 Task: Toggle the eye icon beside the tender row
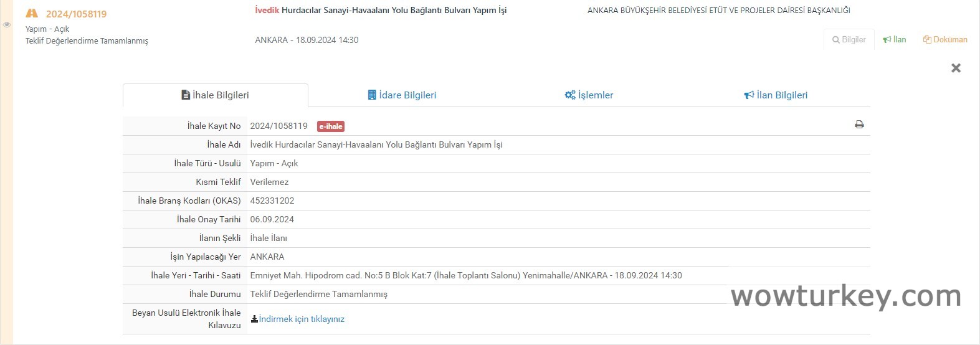click(x=7, y=25)
